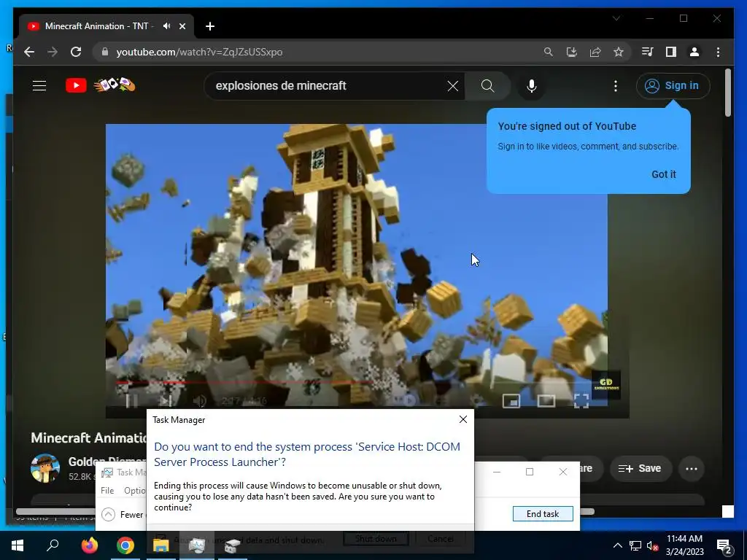Open the notification center
Image resolution: width=747 pixels, height=560 pixels.
(x=724, y=545)
